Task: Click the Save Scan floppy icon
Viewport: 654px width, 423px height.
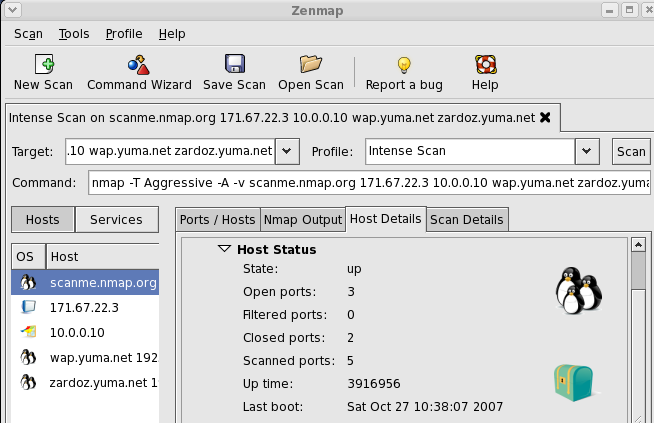Action: [x=235, y=64]
